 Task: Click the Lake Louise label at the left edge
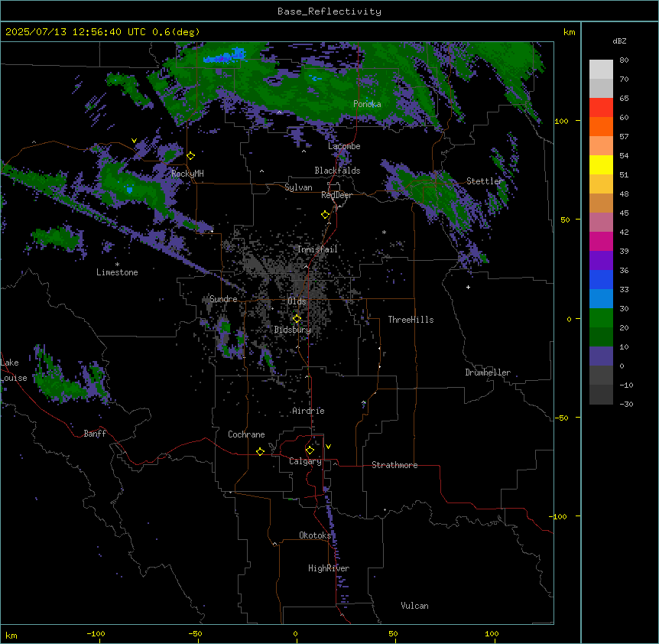[12, 370]
